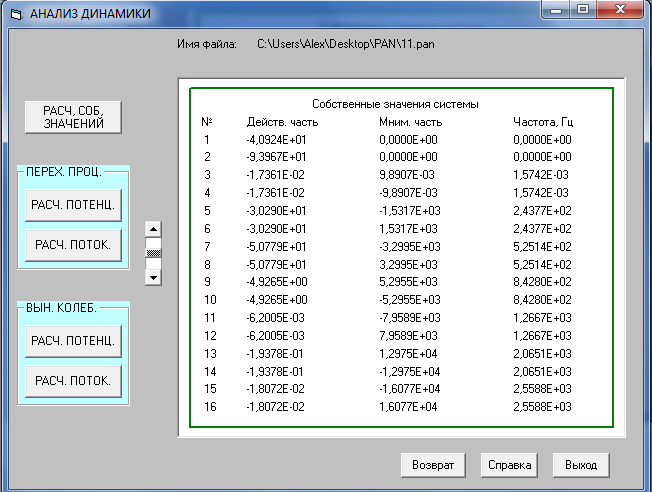Click the Мним. часть column header
Viewport: 652px width, 492px height.
point(410,122)
